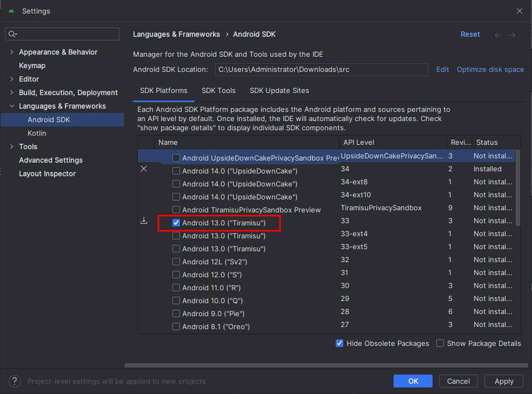The height and width of the screenshot is (394, 532).
Task: Open the help question mark icon
Action: pos(15,381)
